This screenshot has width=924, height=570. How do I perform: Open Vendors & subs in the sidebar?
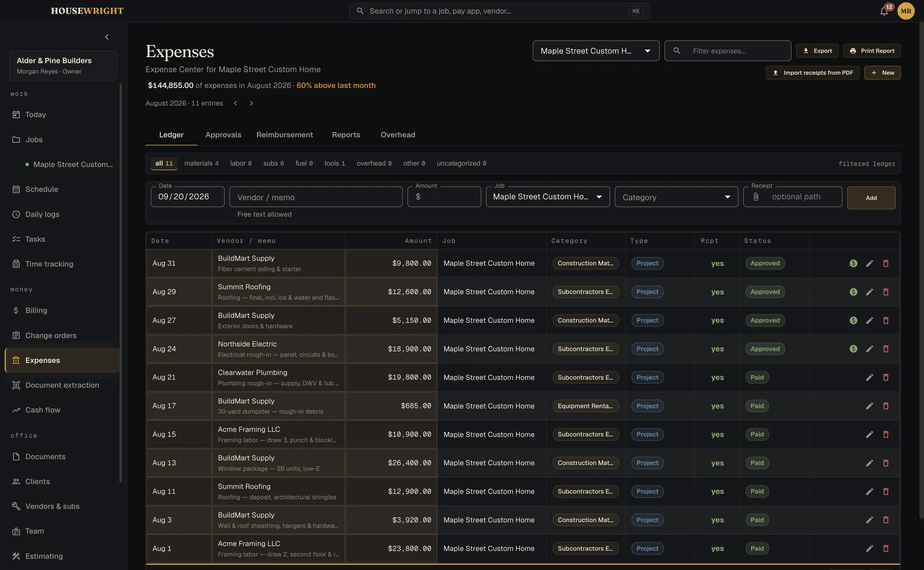tap(62, 506)
